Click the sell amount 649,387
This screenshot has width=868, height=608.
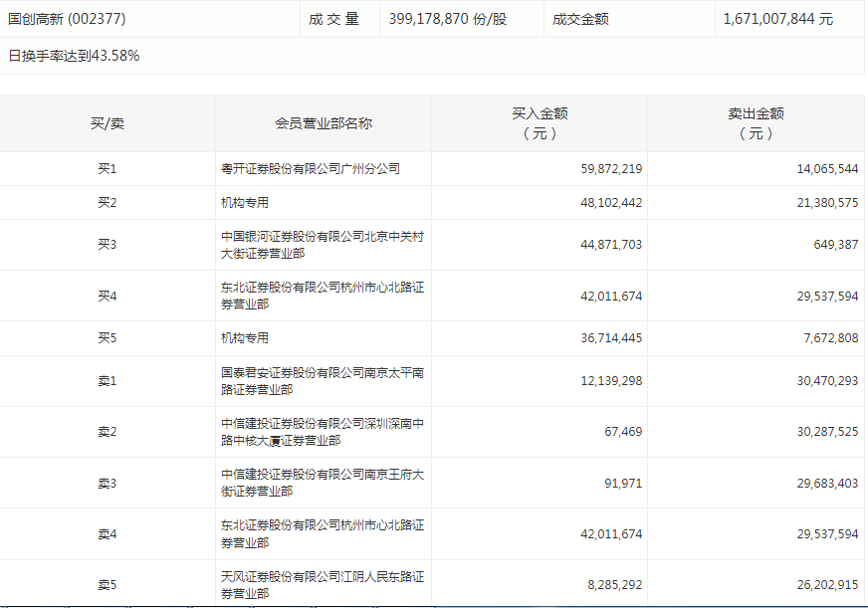click(x=834, y=245)
